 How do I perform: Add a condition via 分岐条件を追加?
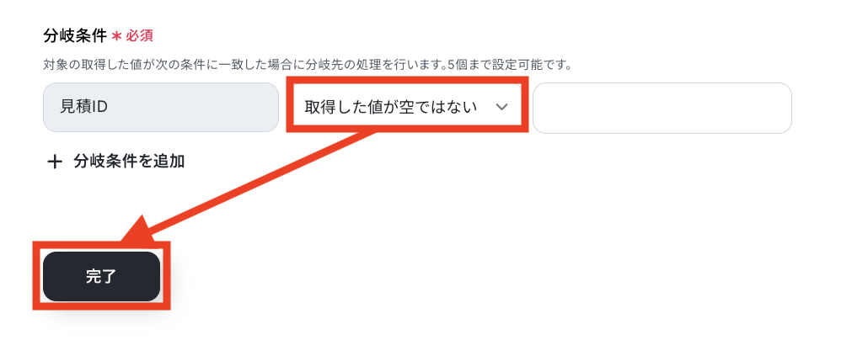[x=116, y=162]
